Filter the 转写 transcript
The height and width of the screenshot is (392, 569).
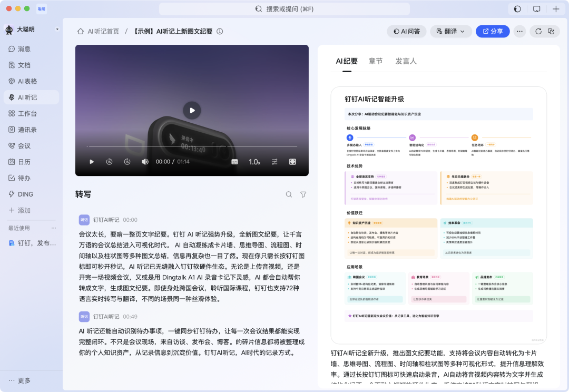[x=303, y=194]
